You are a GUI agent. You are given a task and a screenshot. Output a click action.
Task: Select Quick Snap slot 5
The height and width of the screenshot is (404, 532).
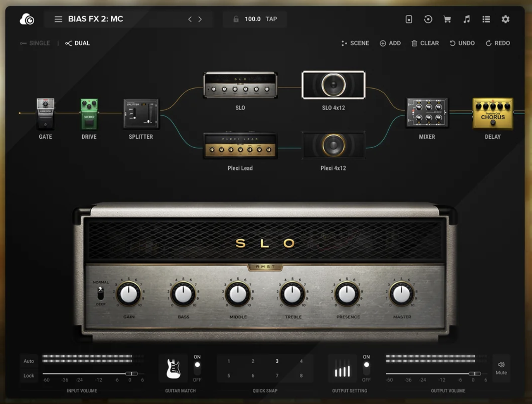coord(229,376)
